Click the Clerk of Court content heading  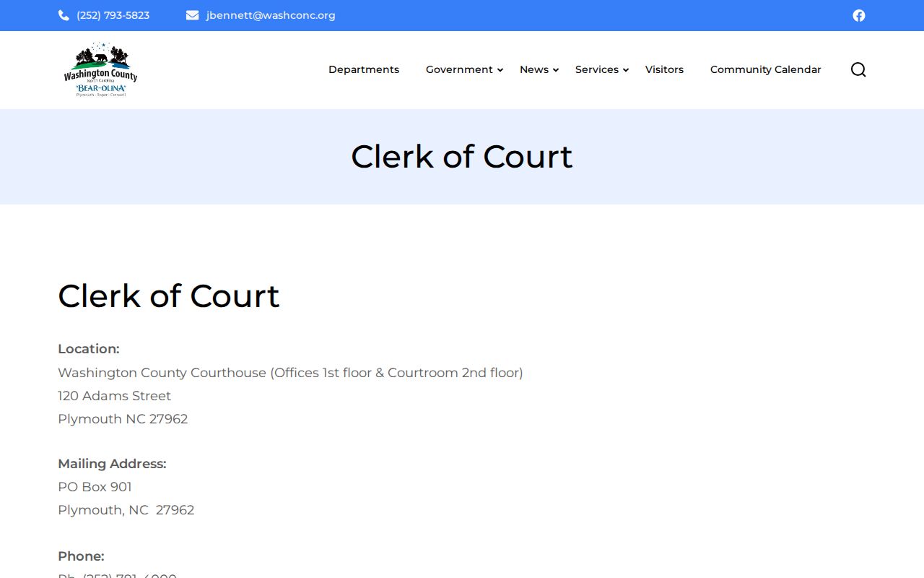[169, 296]
